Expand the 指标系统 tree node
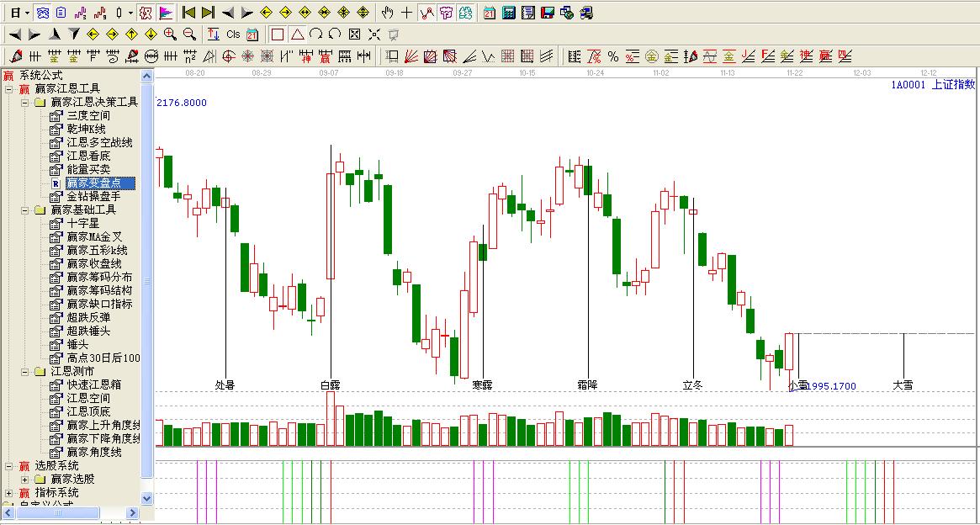980x525 pixels. (9, 493)
